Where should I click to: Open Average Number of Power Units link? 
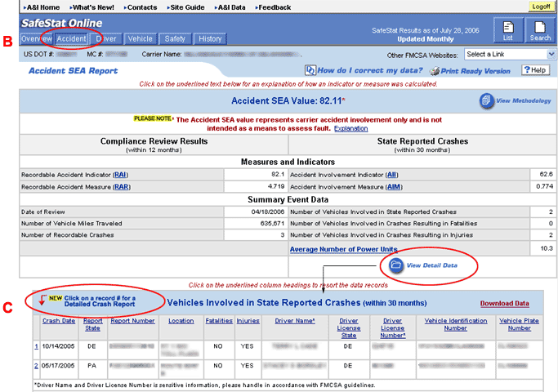(x=343, y=249)
